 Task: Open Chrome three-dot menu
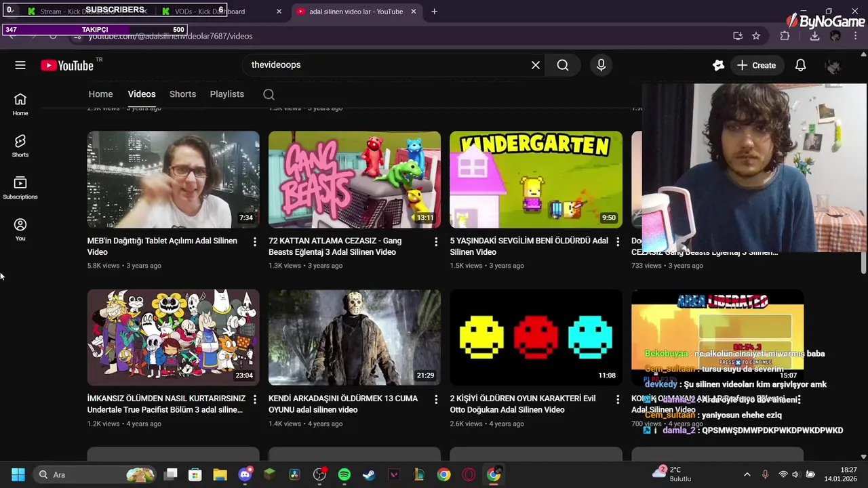pos(856,36)
